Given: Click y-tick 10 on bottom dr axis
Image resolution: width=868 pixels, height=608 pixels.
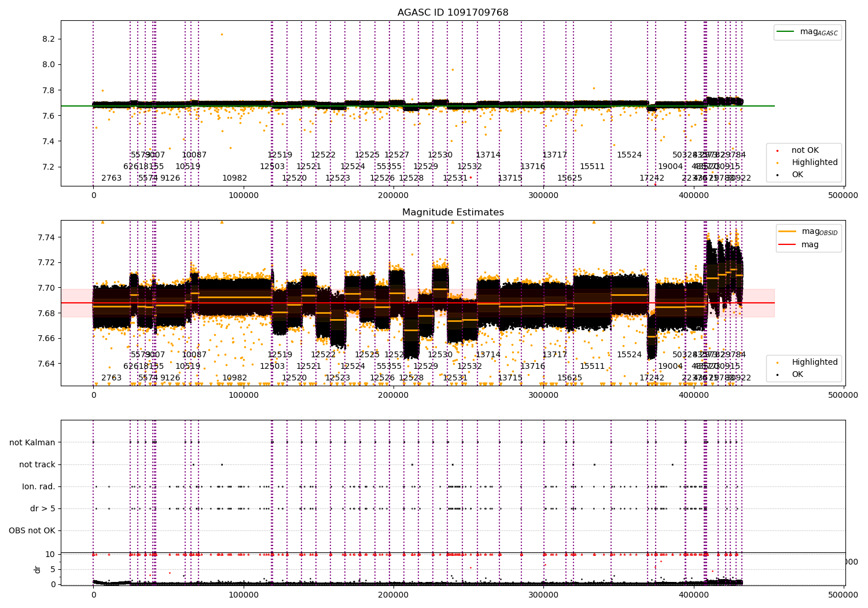Looking at the screenshot, I should click(x=50, y=554).
